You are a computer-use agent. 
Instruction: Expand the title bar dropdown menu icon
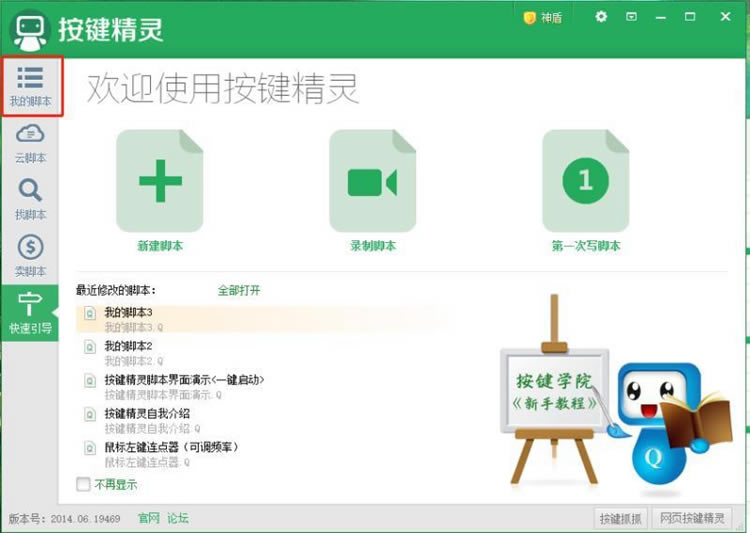click(631, 17)
